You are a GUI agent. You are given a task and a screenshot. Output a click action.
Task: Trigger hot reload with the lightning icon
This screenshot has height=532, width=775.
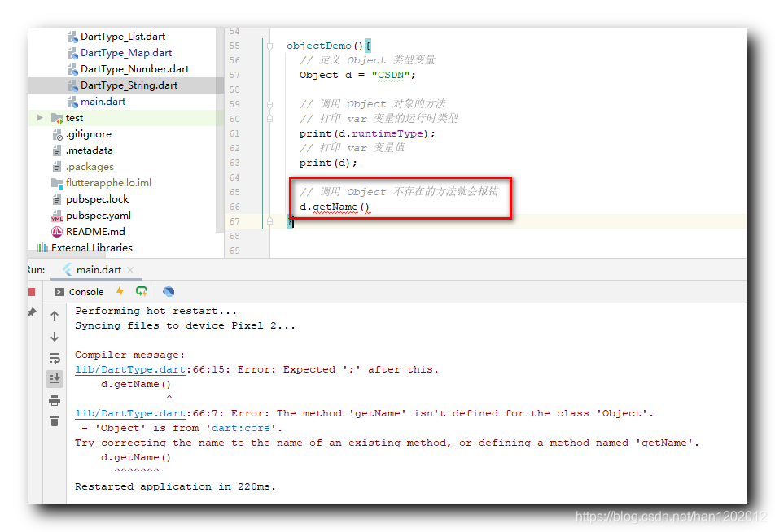click(120, 291)
